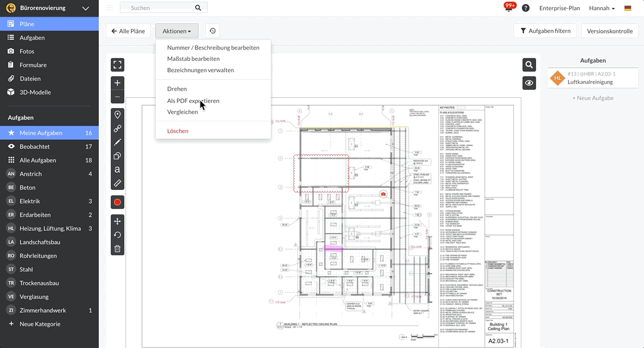Select the text annotation tool
This screenshot has height=348, width=644.
click(118, 169)
